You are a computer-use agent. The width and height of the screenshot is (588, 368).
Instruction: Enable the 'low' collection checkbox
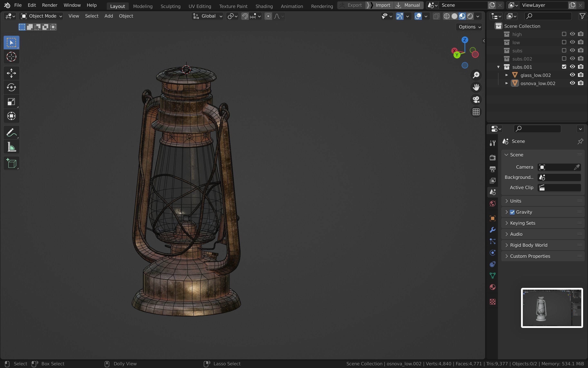[x=564, y=42]
